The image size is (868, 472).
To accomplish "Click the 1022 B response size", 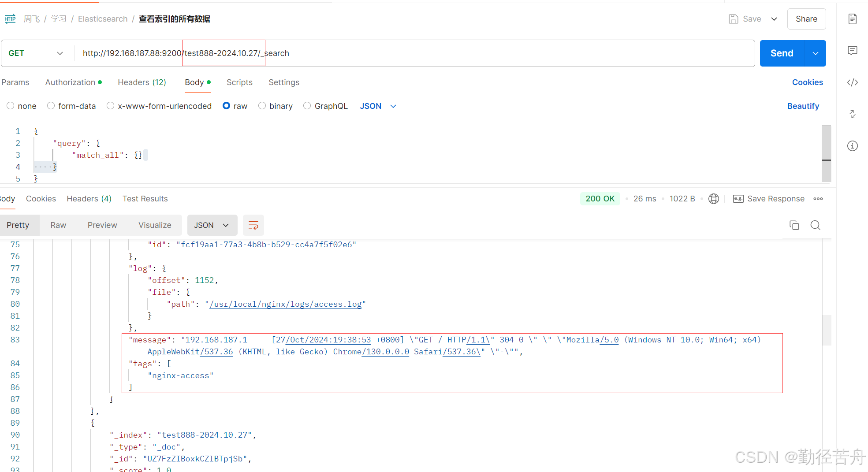I will (x=682, y=199).
